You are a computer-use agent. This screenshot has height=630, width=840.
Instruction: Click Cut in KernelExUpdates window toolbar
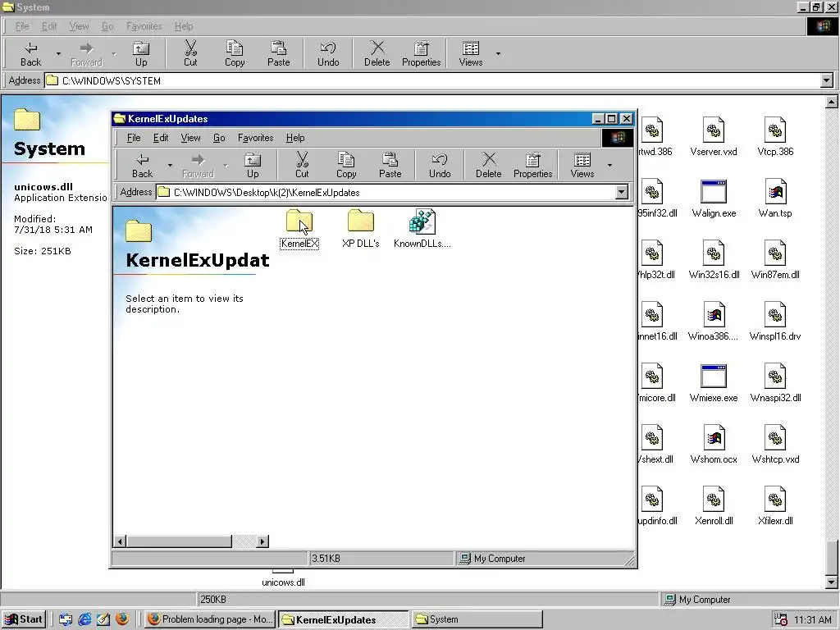[302, 166]
